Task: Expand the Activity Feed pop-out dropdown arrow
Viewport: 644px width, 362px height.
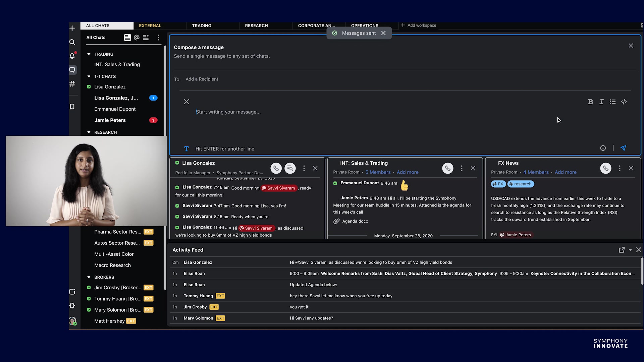Action: [631, 250]
